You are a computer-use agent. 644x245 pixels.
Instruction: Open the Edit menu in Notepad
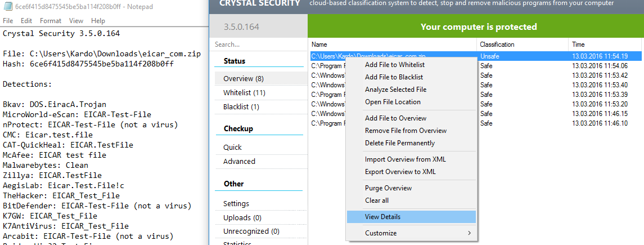click(x=26, y=21)
